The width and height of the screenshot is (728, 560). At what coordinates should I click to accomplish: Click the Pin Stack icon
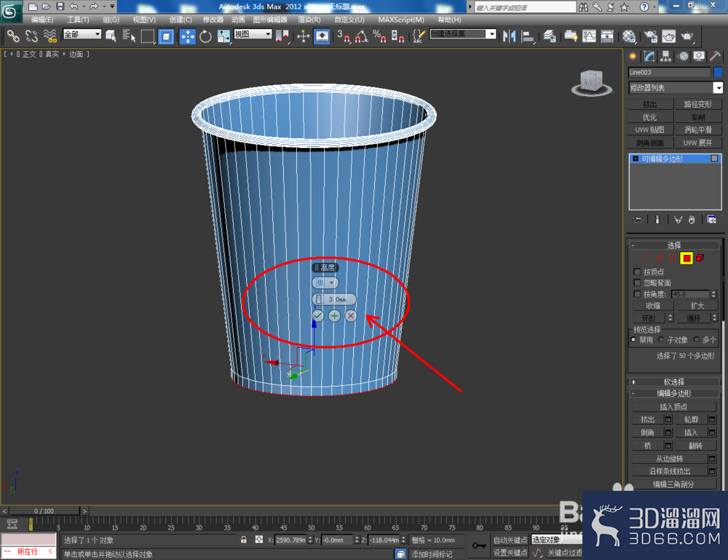pos(638,220)
